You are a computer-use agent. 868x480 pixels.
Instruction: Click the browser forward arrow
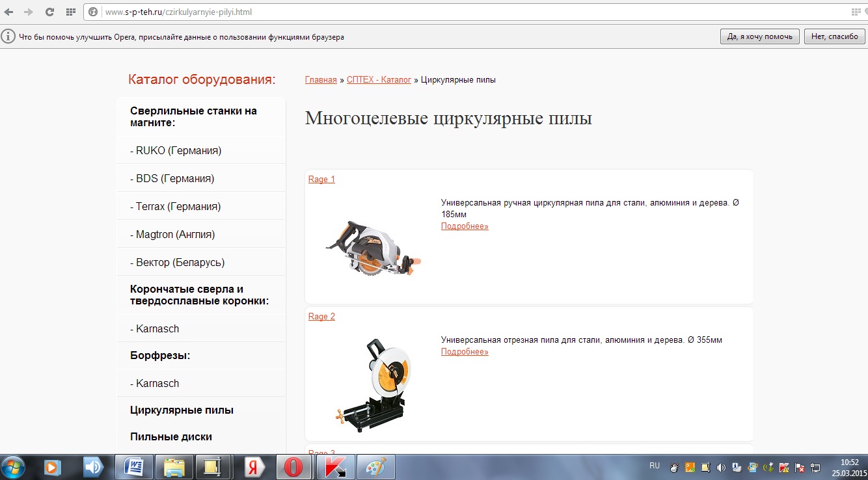(x=28, y=12)
